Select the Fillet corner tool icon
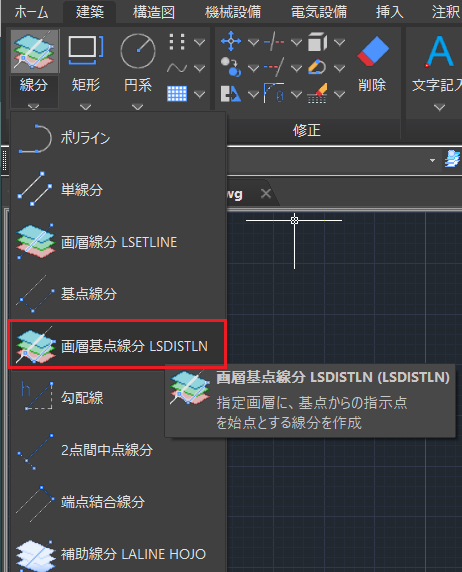 (274, 93)
